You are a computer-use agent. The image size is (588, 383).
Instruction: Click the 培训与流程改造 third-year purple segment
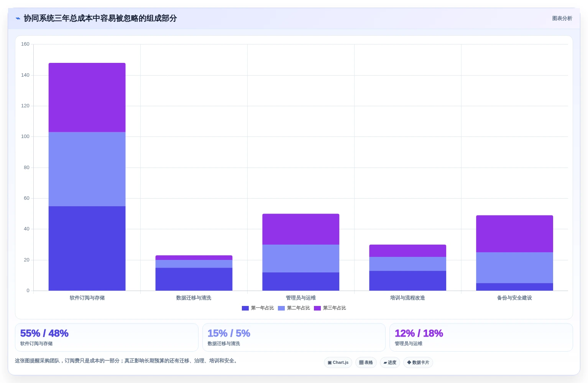[x=407, y=251]
